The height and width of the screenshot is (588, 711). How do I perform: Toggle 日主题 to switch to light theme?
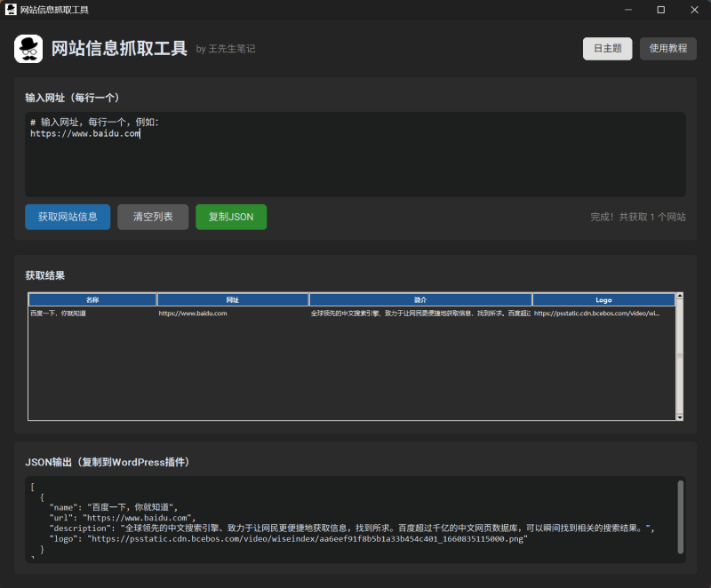[607, 49]
